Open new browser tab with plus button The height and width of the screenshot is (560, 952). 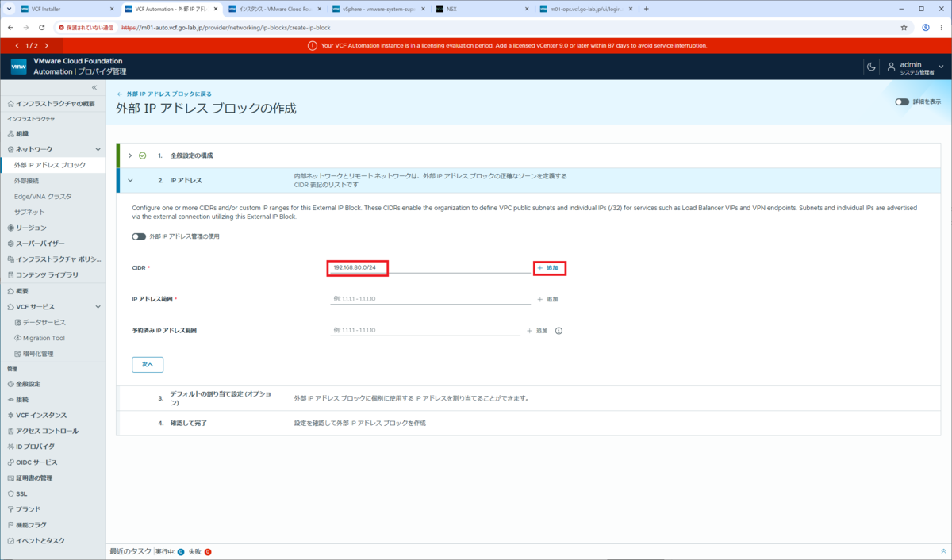click(647, 9)
